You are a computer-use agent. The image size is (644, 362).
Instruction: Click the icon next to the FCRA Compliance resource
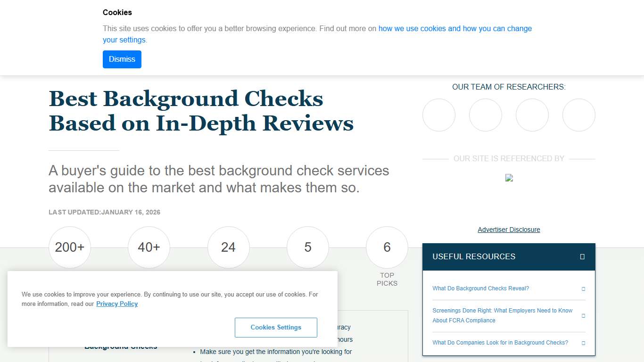click(583, 315)
